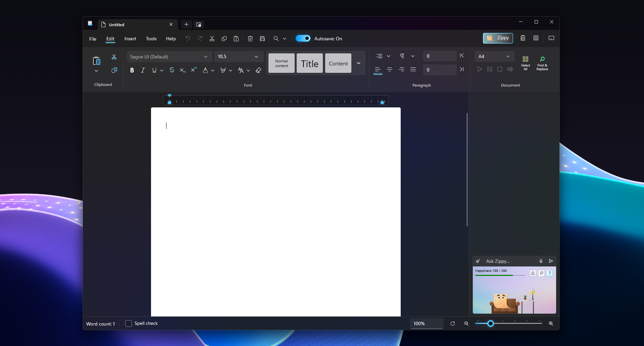Open Find & Replace
Image resolution: width=644 pixels, height=346 pixels.
542,63
